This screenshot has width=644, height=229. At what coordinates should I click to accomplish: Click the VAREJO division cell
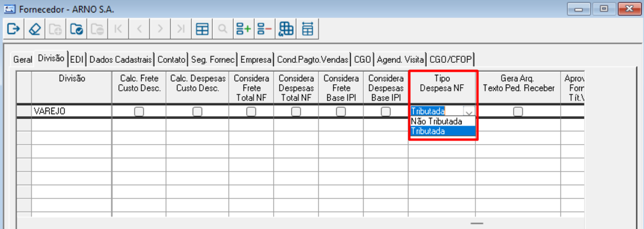pos(72,111)
